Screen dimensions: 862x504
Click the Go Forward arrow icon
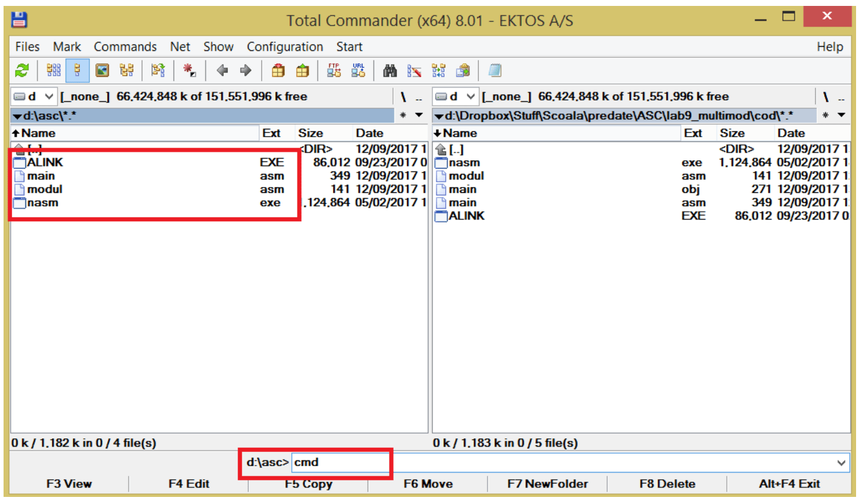(x=246, y=71)
